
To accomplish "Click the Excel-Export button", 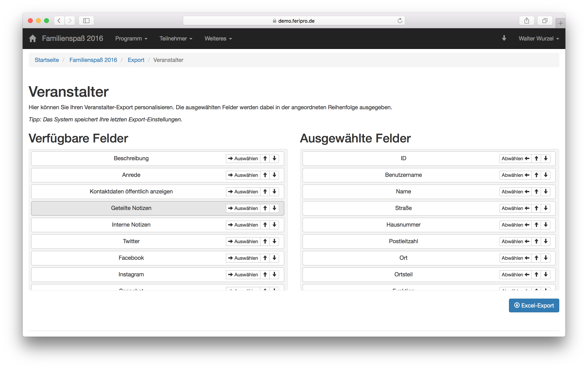I will click(534, 305).
